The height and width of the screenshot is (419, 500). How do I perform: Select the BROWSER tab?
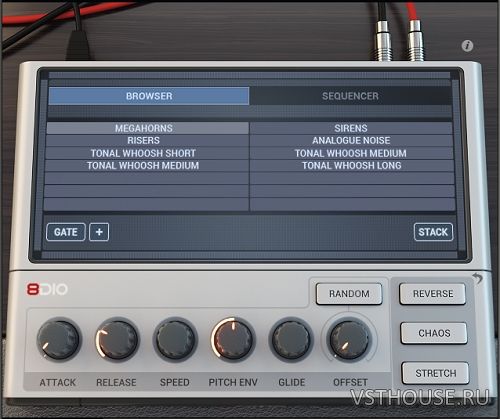pyautogui.click(x=149, y=96)
